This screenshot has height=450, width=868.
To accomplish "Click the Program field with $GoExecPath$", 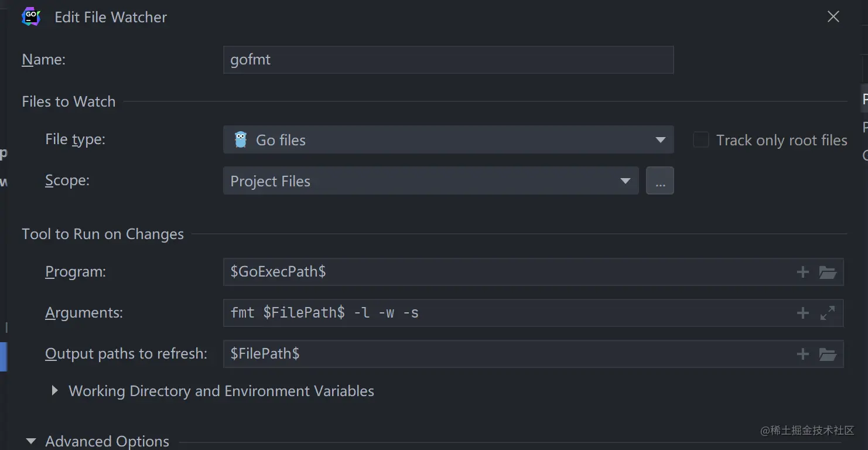I will 504,272.
